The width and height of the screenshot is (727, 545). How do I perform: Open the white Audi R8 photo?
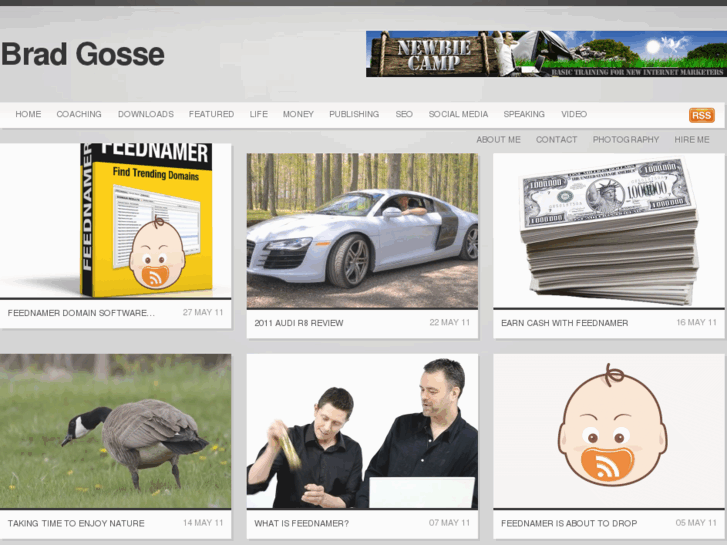pos(362,231)
